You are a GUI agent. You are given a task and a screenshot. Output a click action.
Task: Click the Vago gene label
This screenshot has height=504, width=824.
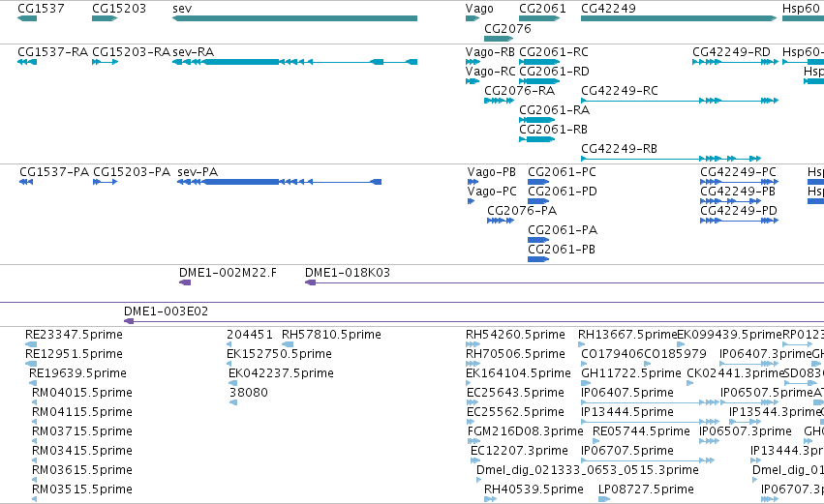pos(479,9)
